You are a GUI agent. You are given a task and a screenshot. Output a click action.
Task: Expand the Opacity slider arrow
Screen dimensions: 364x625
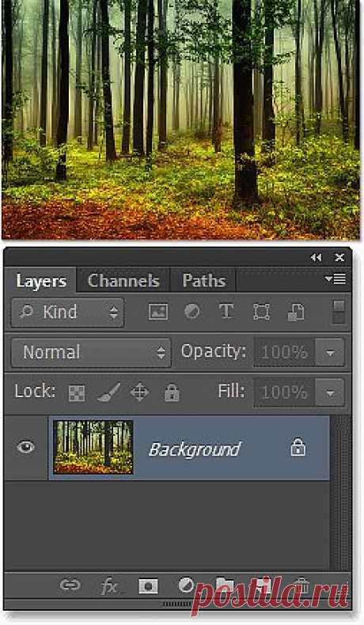coord(330,352)
